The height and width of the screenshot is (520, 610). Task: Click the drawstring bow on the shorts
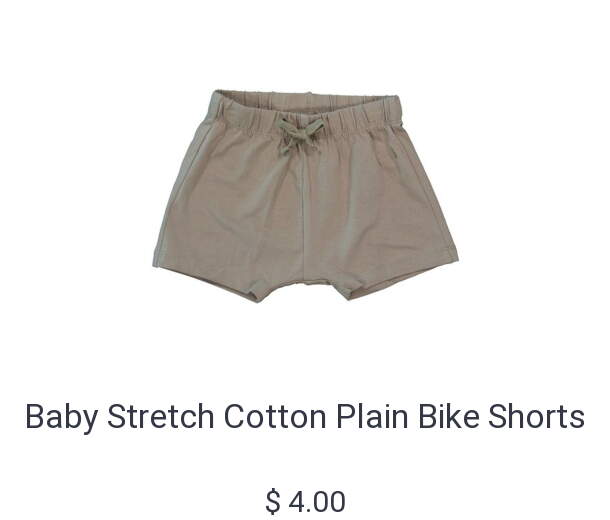(x=300, y=135)
